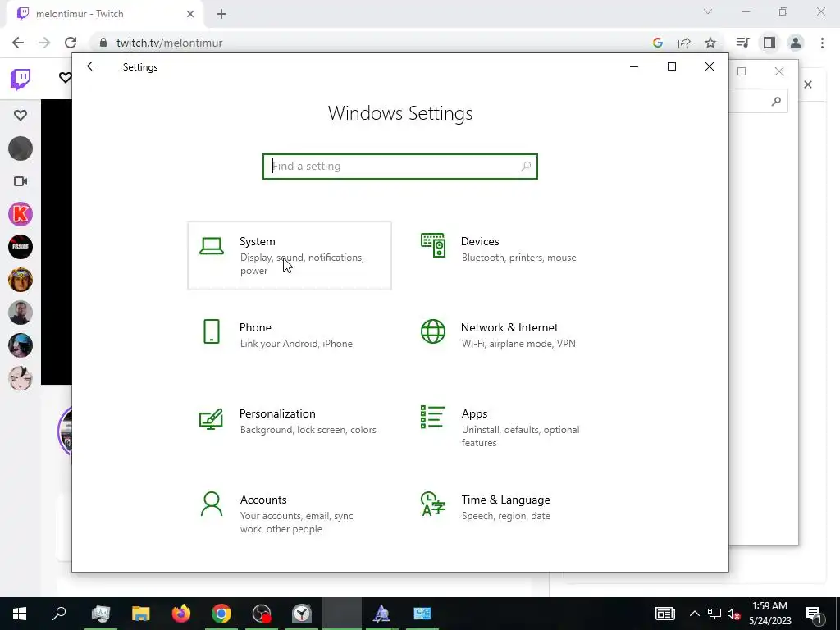Click the Link your Android, iPhone text
Image resolution: width=840 pixels, height=630 pixels.
tap(296, 344)
